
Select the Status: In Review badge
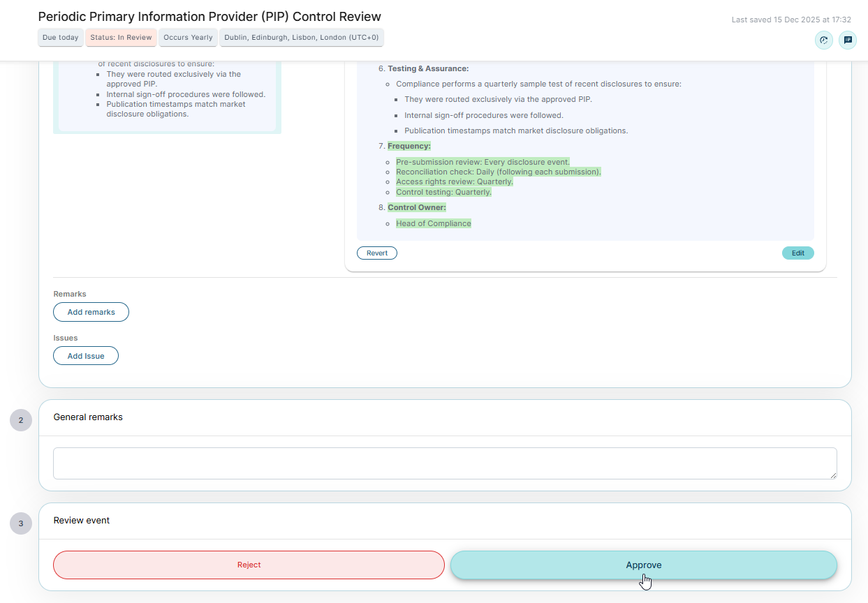(121, 38)
